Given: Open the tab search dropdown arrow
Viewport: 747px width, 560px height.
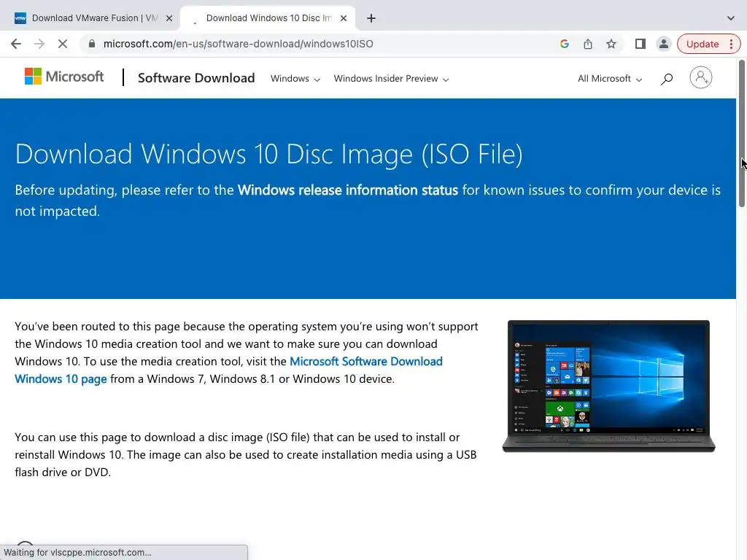Looking at the screenshot, I should (x=731, y=18).
